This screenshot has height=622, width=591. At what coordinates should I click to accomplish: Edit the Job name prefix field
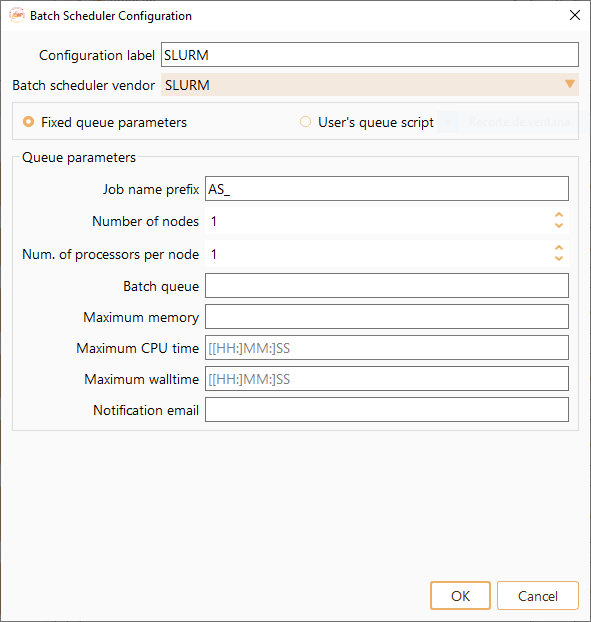387,189
